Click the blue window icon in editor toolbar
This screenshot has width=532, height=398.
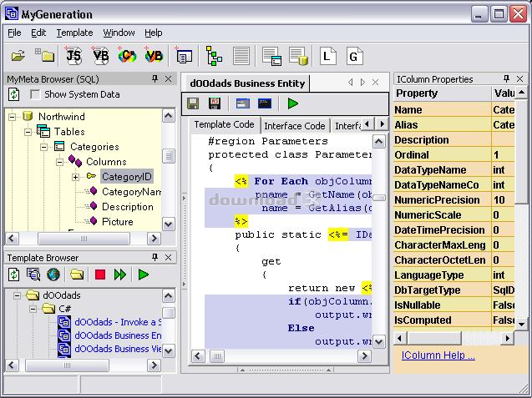click(x=243, y=103)
